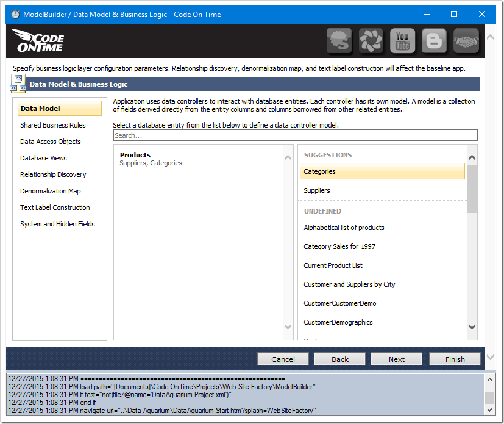
Task: Click the load path log line
Action: point(161,387)
